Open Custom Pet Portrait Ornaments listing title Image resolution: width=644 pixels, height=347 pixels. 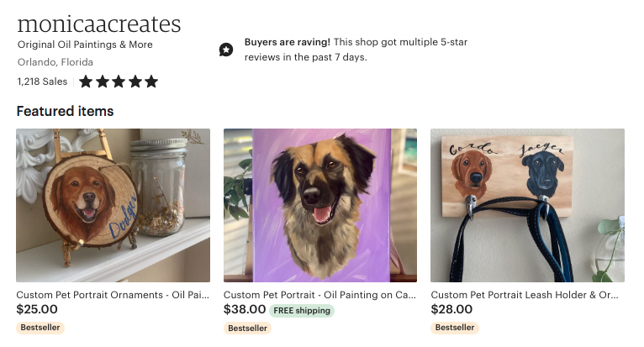point(113,295)
